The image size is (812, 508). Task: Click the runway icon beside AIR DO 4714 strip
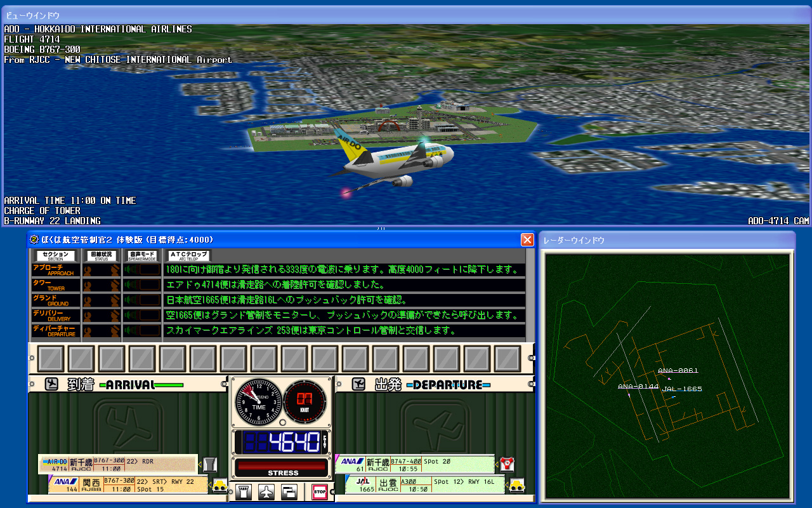(x=211, y=464)
